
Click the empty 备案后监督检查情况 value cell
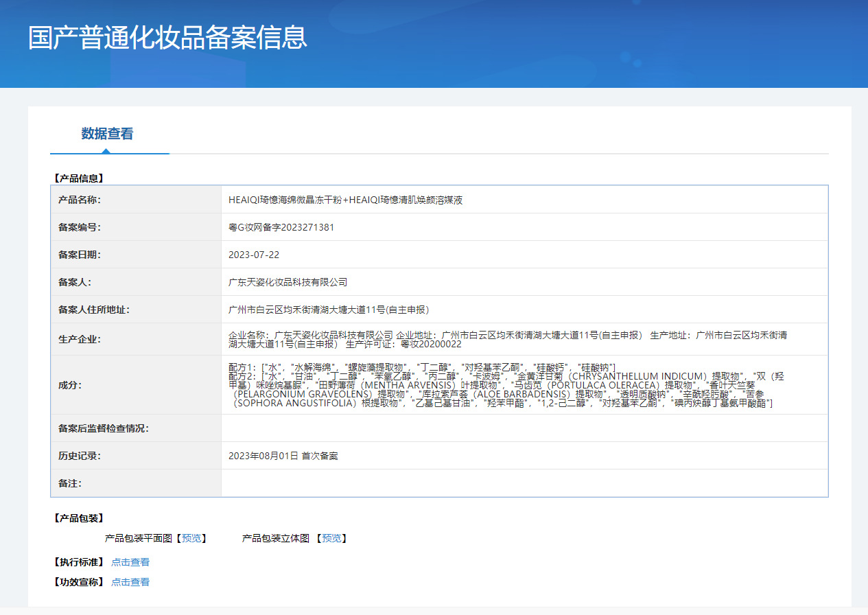pyautogui.click(x=524, y=428)
